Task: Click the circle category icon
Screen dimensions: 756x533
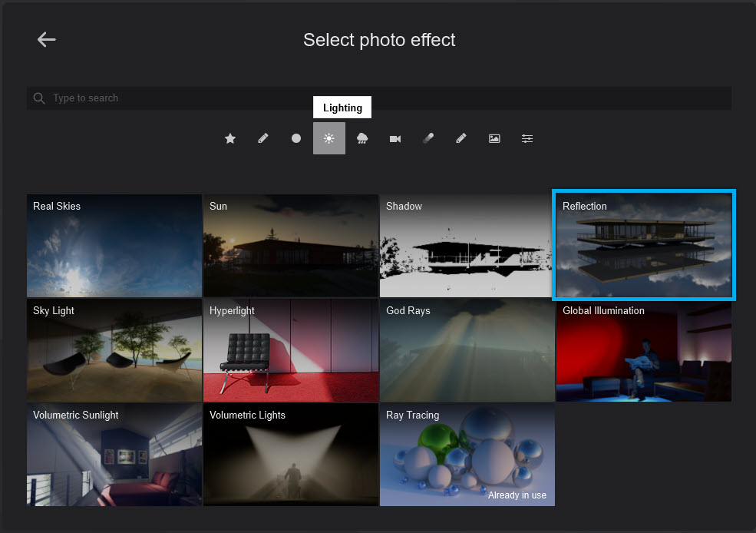Action: point(295,138)
